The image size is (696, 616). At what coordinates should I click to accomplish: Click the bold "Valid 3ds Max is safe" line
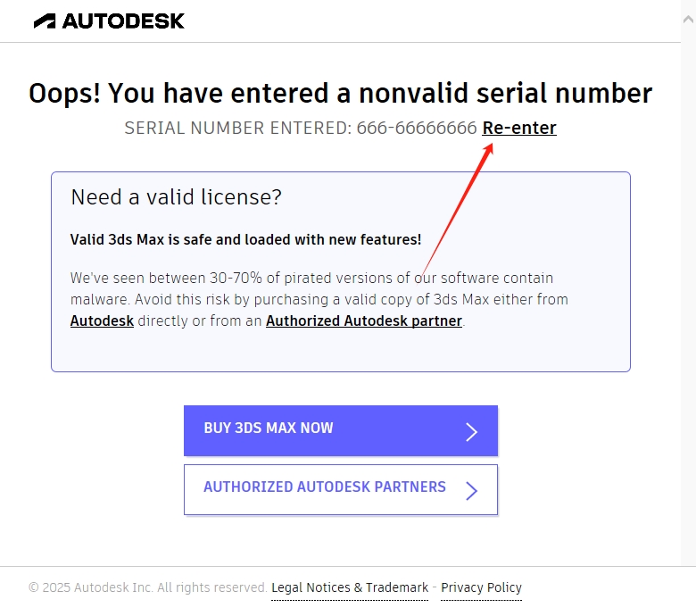245,239
